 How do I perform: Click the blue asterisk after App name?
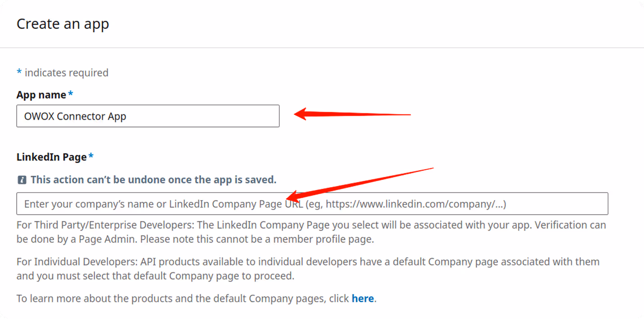70,93
